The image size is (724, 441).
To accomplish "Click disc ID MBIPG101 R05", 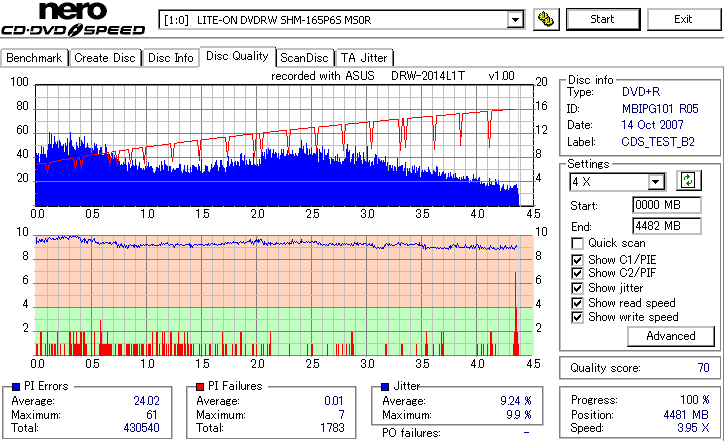I will click(x=660, y=109).
